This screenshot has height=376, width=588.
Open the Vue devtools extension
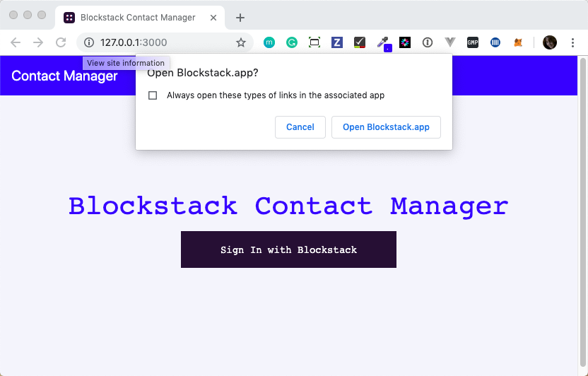click(x=450, y=42)
